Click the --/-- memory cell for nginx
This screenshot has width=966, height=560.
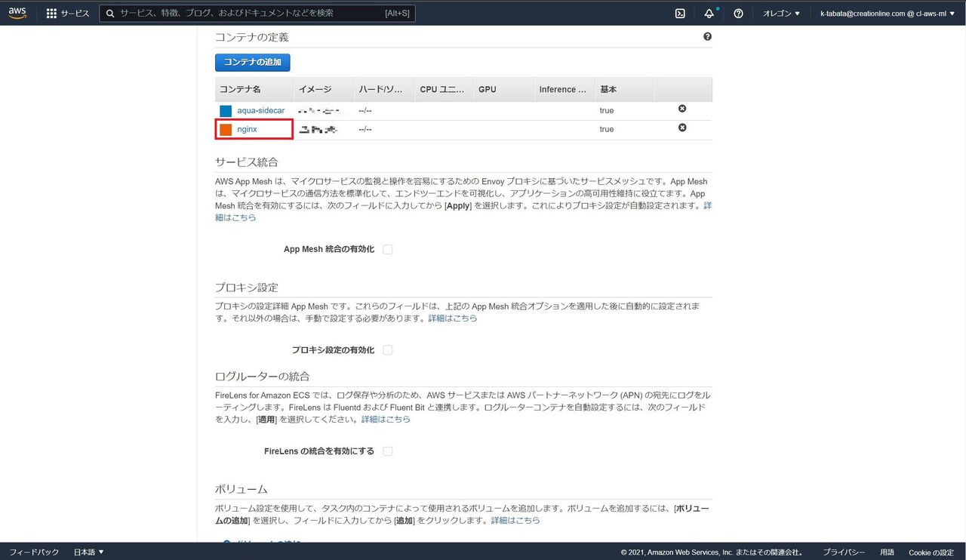pyautogui.click(x=365, y=129)
